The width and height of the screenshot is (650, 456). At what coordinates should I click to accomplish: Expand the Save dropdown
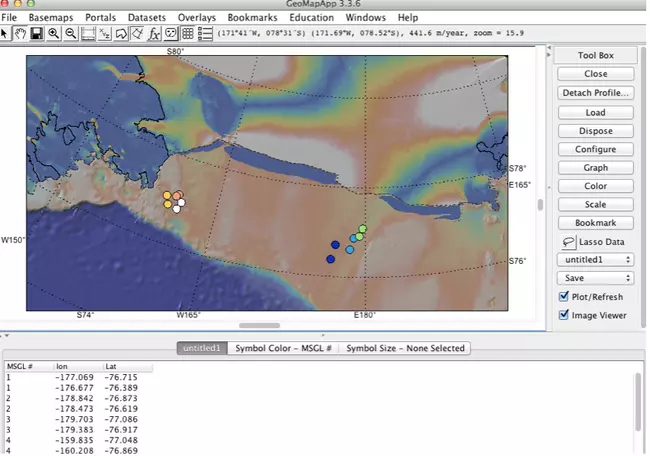(595, 278)
